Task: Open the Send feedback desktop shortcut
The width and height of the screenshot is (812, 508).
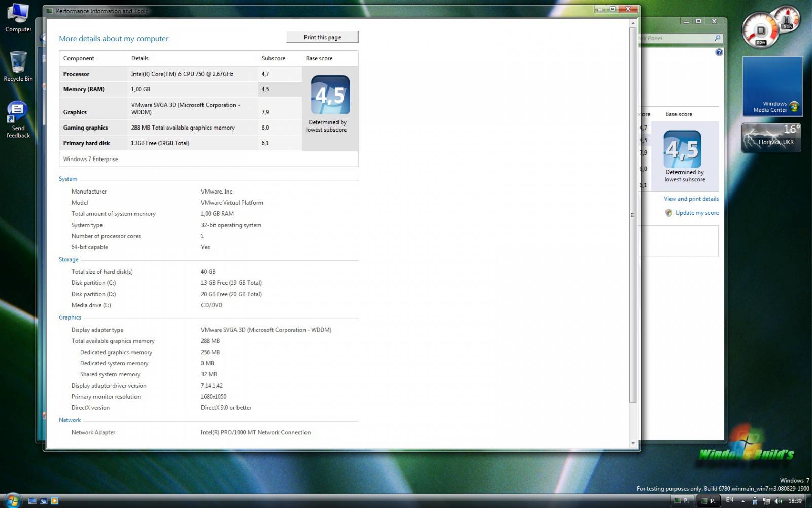Action: pyautogui.click(x=18, y=120)
